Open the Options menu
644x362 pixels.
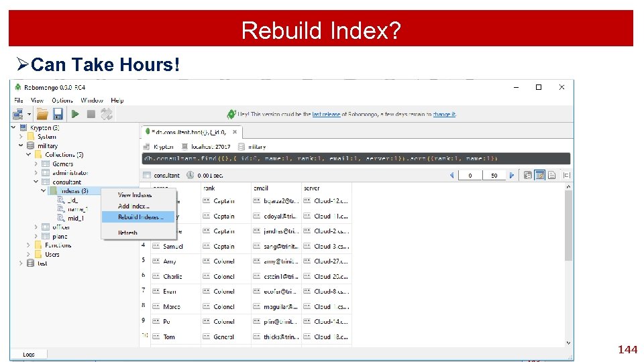62,100
